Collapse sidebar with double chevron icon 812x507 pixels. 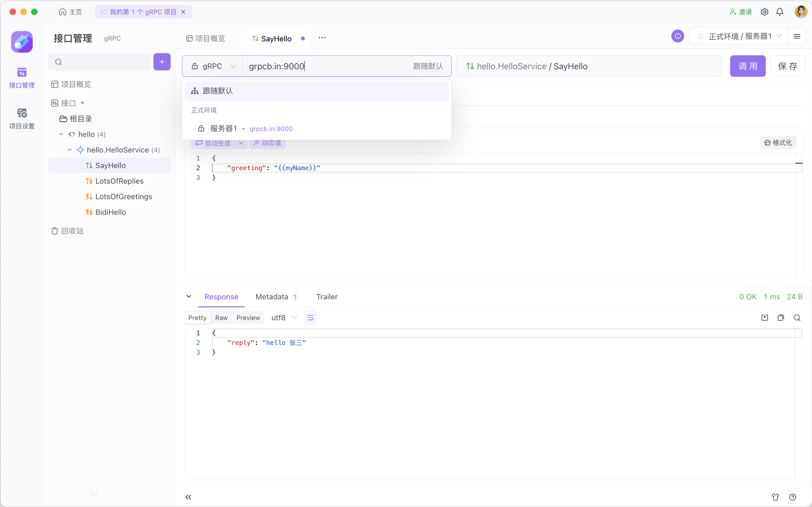pos(188,497)
